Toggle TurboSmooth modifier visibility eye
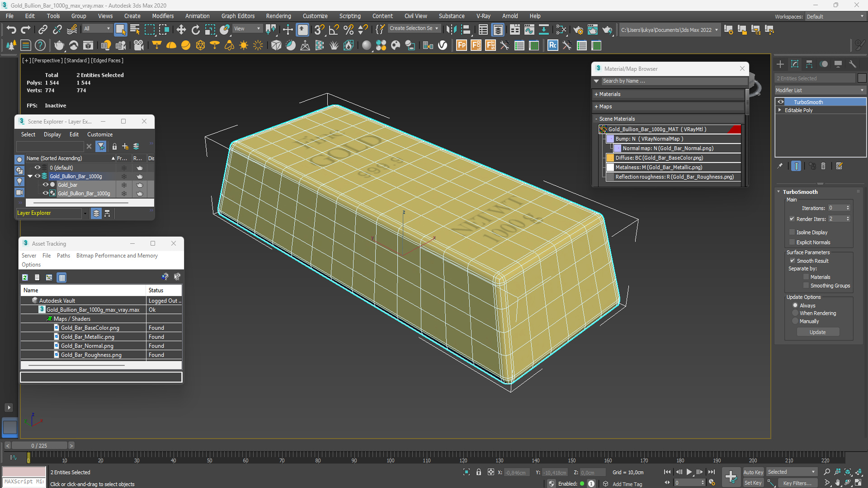 click(781, 102)
